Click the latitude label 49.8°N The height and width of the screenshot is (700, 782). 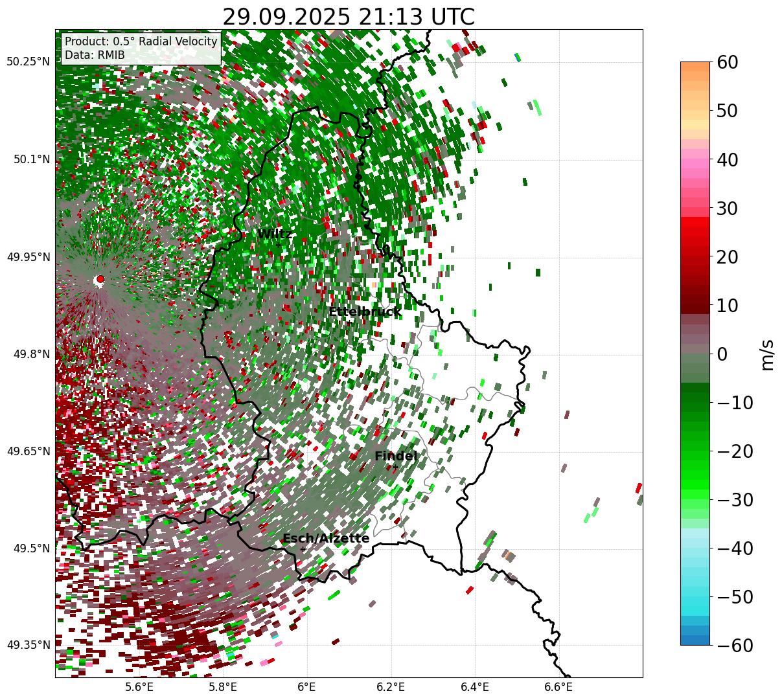tap(30, 354)
